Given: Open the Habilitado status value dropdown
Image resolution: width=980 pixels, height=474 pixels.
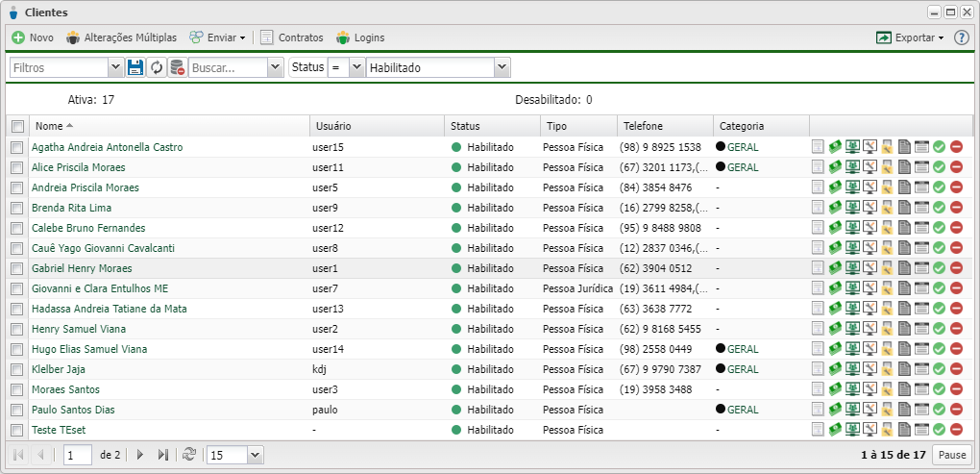Looking at the screenshot, I should (x=502, y=67).
